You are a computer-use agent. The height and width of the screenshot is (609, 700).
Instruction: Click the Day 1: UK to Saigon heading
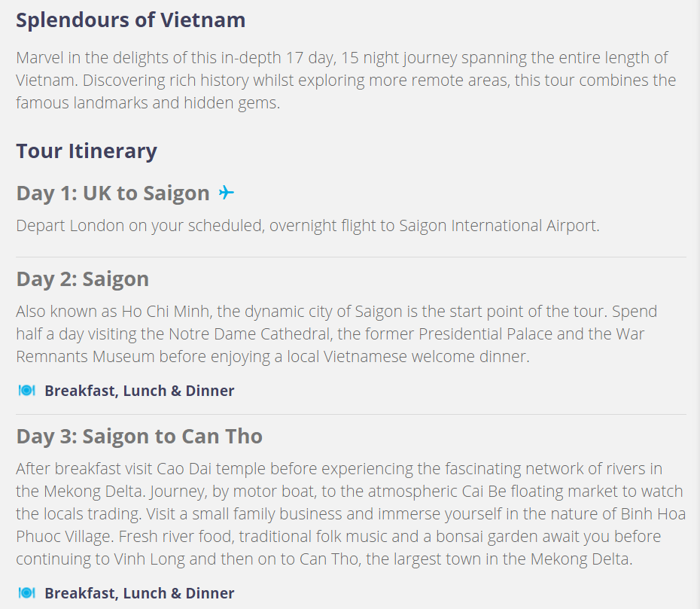(x=113, y=193)
